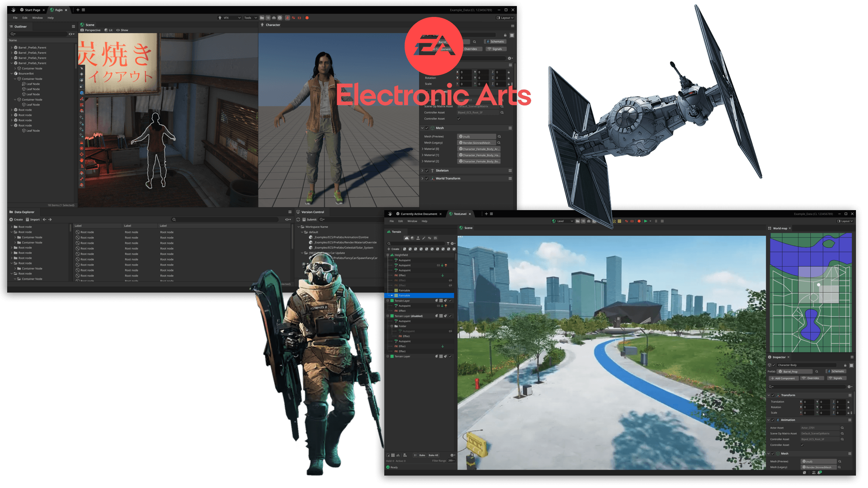Collapse the BouncerBot node in Outliner
The image size is (868, 488).
tap(12, 73)
